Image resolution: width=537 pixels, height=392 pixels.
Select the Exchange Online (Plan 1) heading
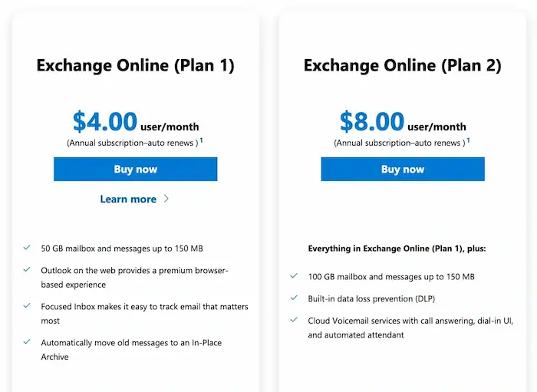tap(135, 65)
